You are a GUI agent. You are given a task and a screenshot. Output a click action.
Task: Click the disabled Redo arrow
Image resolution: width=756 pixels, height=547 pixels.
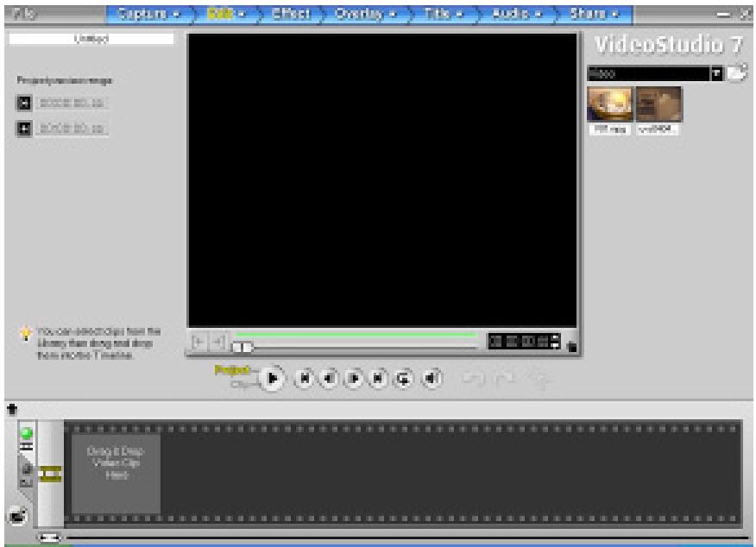pos(504,379)
